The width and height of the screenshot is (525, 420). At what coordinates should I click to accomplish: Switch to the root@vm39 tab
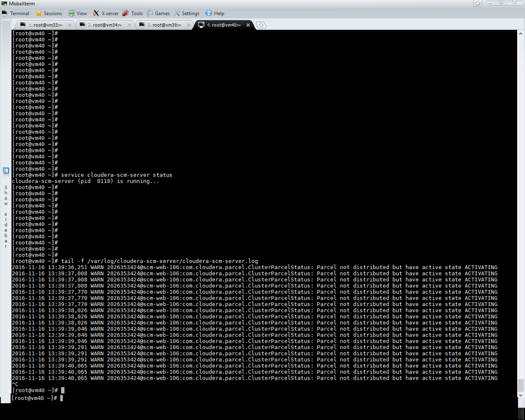(164, 24)
